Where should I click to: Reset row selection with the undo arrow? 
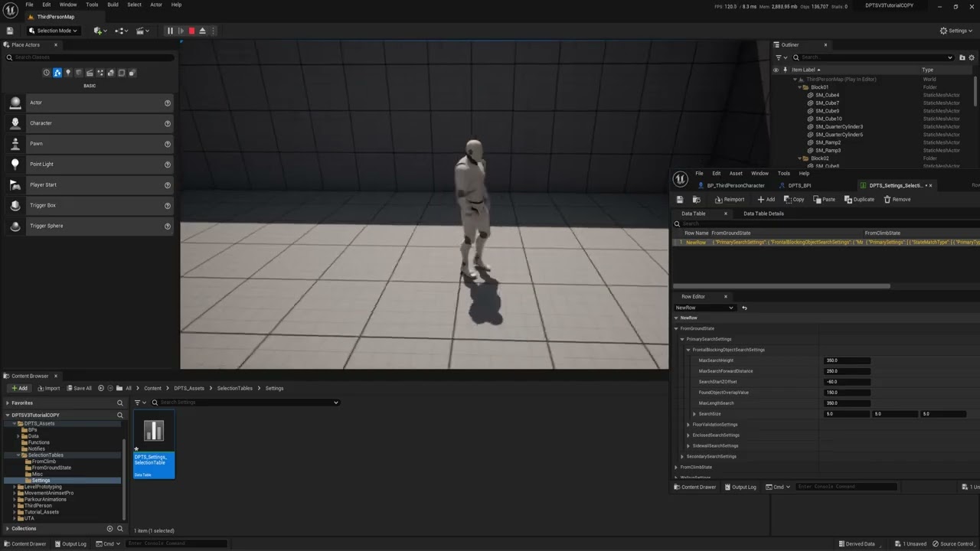(744, 308)
